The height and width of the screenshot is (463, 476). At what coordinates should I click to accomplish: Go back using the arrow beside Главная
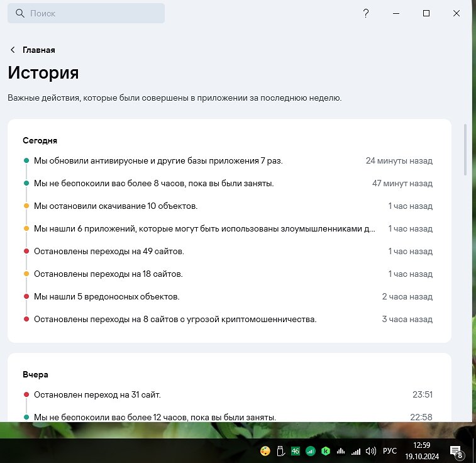click(13, 50)
